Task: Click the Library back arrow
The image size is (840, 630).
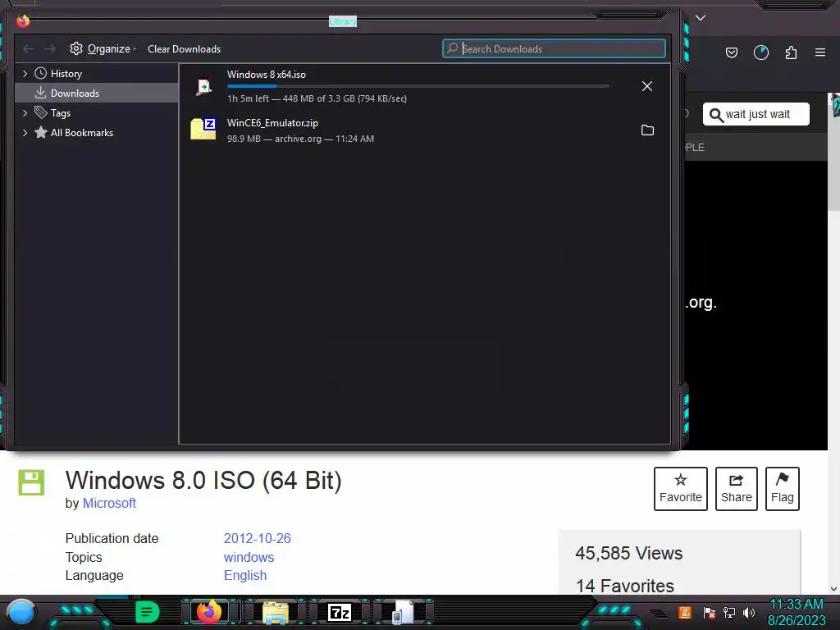Action: [x=29, y=48]
